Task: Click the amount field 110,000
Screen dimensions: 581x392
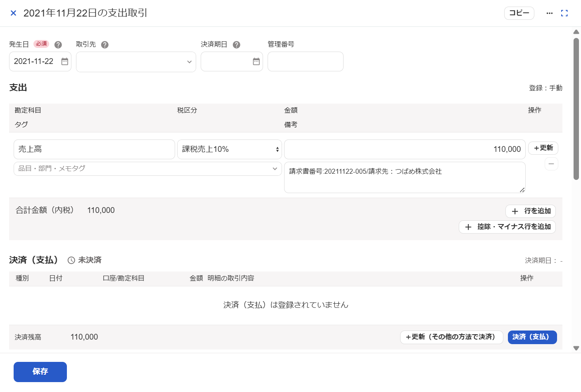Action: (405, 149)
